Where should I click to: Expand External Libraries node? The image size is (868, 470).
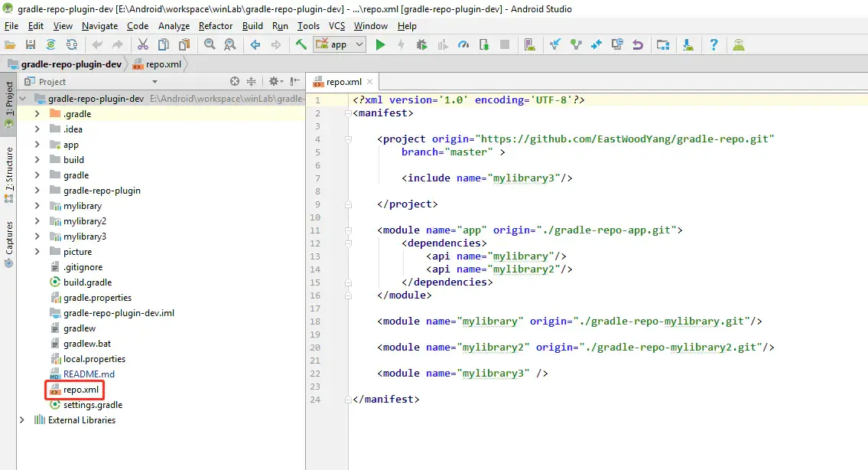click(22, 420)
